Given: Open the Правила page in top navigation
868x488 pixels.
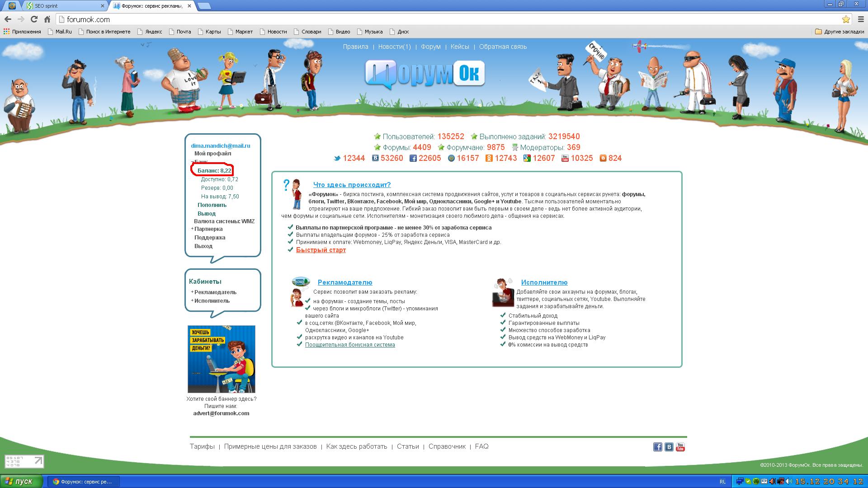Looking at the screenshot, I should pos(355,47).
